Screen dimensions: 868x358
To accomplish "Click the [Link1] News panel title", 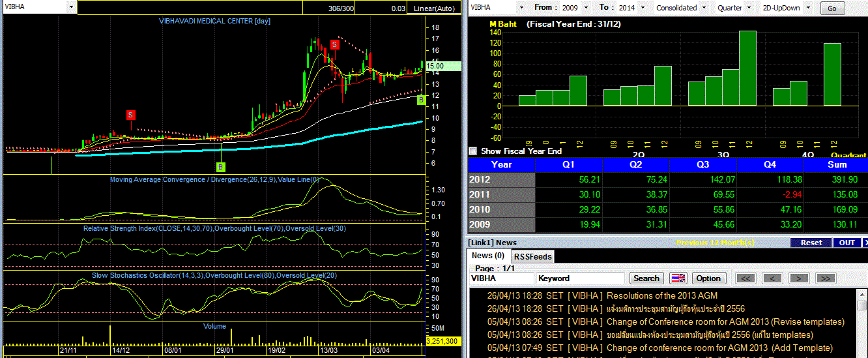I will [492, 243].
